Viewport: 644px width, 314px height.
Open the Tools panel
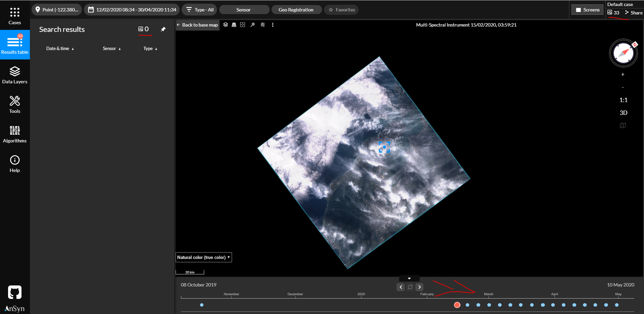click(15, 104)
